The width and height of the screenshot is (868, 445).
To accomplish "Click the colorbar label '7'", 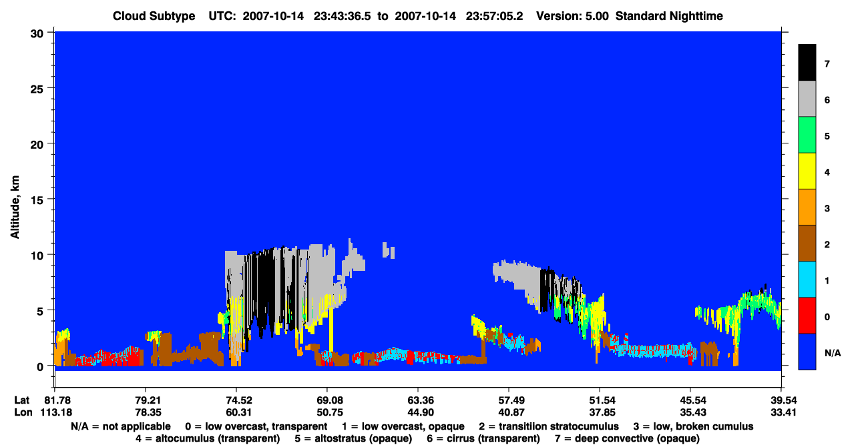I will [x=827, y=64].
